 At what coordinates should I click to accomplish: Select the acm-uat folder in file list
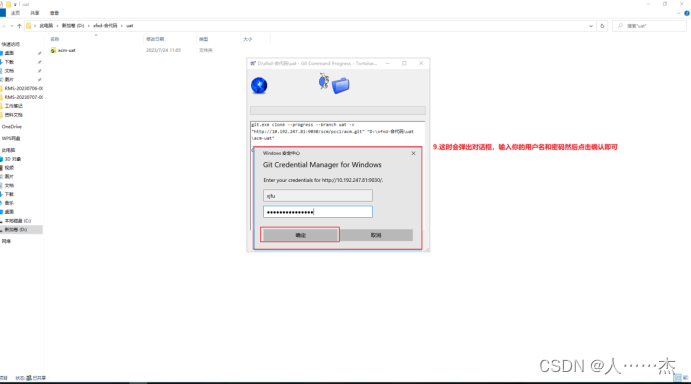(67, 50)
